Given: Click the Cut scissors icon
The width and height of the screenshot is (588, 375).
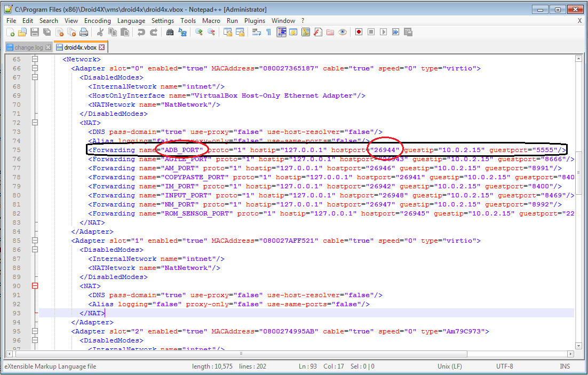Looking at the screenshot, I should 100,32.
